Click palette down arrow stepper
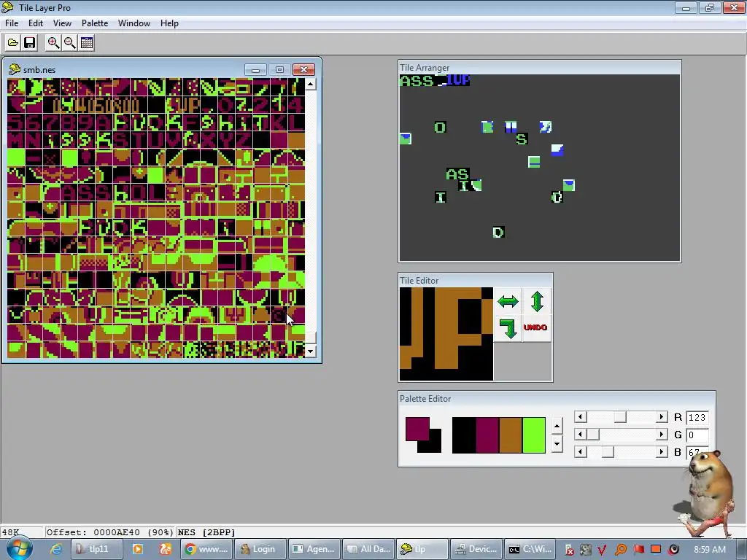Image resolution: width=747 pixels, height=560 pixels. click(x=557, y=444)
